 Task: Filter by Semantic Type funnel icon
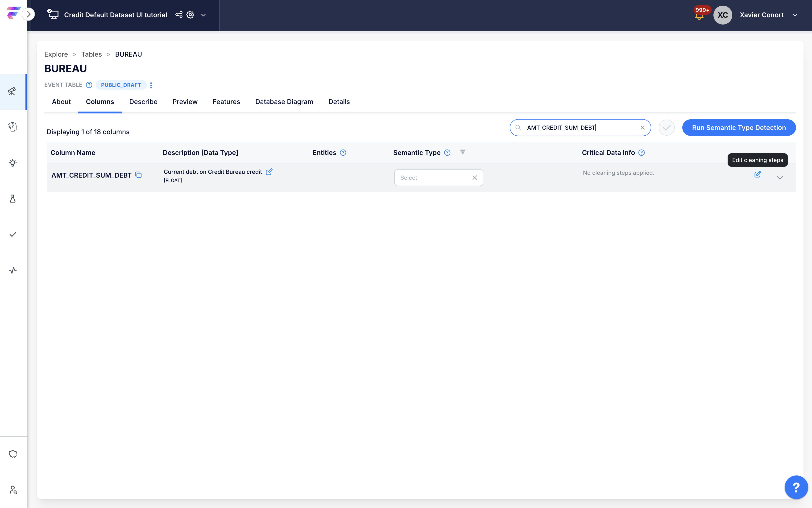463,152
